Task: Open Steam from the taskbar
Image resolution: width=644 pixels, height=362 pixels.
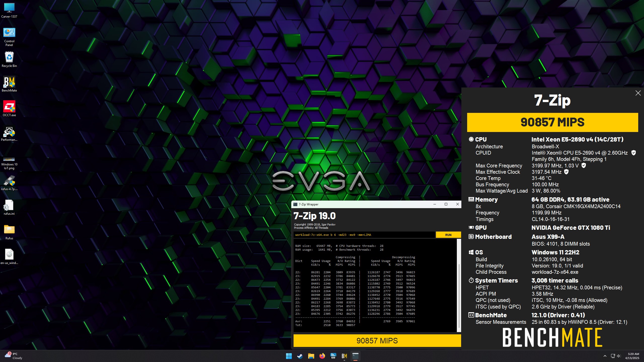Action: point(300,356)
